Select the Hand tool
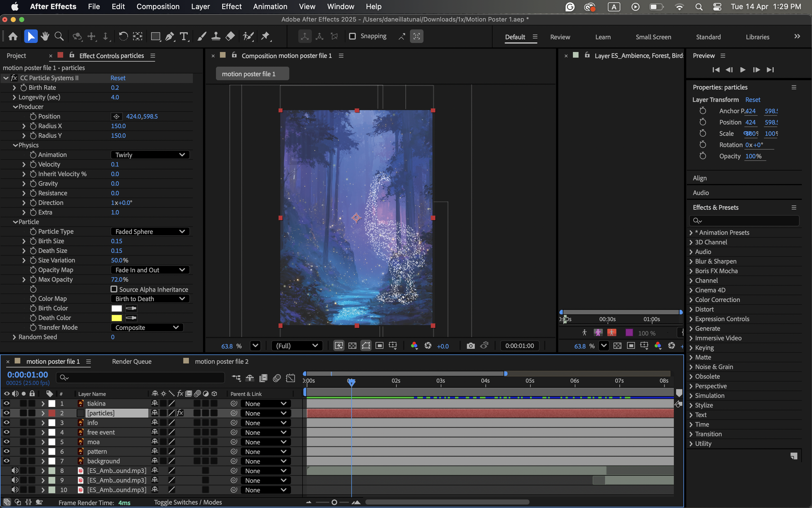The width and height of the screenshot is (812, 508). coord(45,36)
